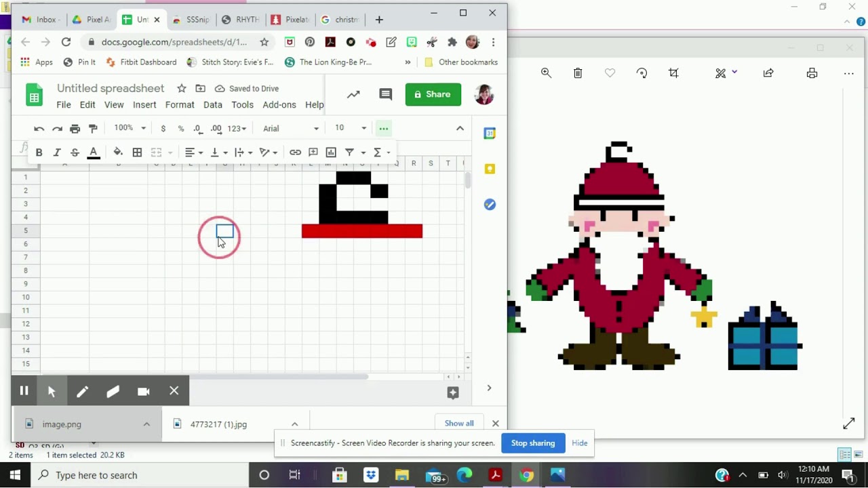Increase decimal places in the toolbar

pyautogui.click(x=216, y=128)
